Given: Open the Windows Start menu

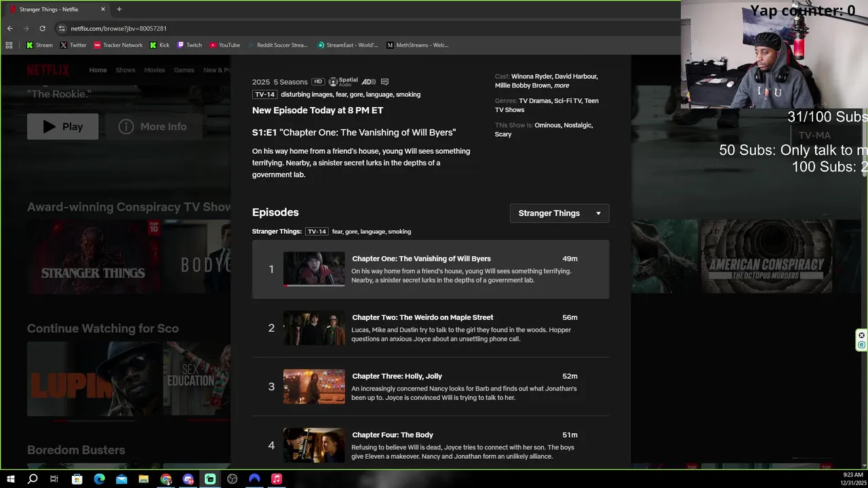Looking at the screenshot, I should 10,479.
